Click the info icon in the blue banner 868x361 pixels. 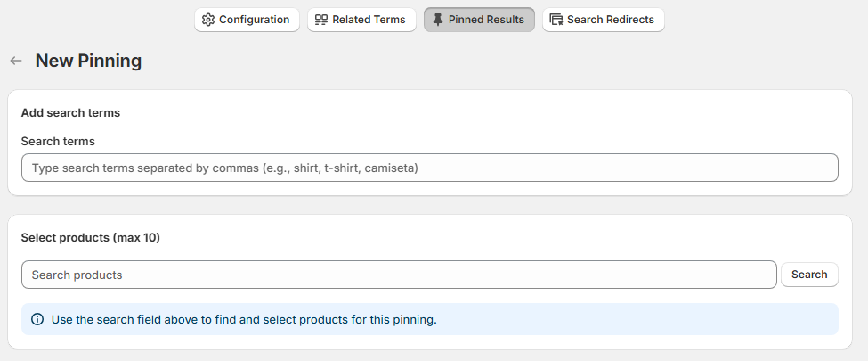pos(37,319)
